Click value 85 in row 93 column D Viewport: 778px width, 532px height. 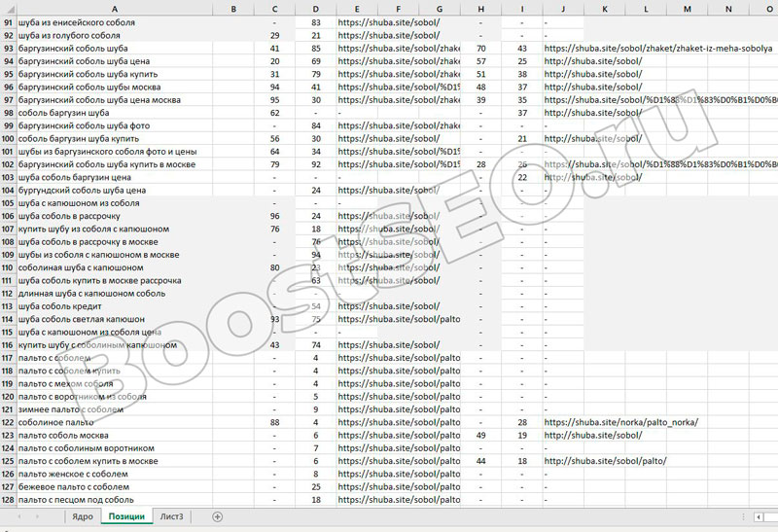pos(315,48)
